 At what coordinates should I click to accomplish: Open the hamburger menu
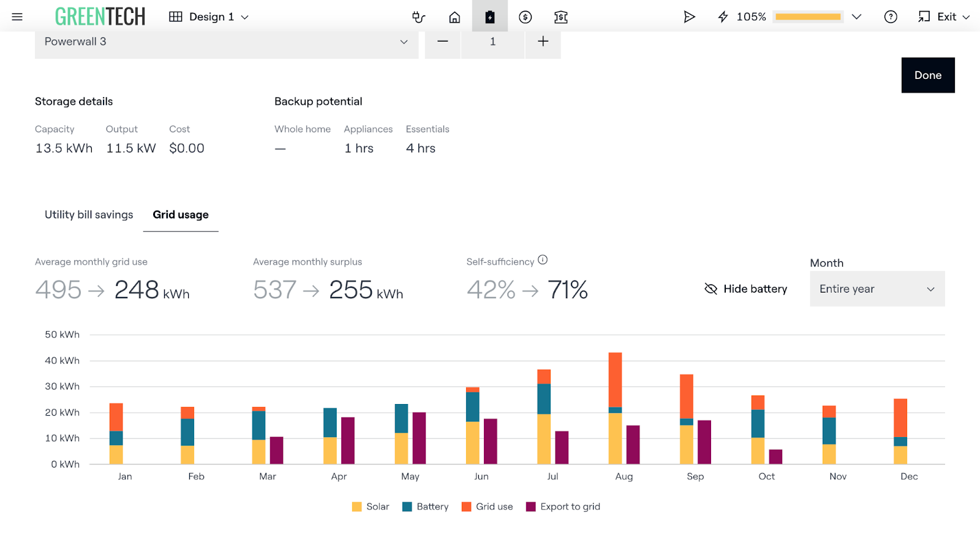coord(17,17)
